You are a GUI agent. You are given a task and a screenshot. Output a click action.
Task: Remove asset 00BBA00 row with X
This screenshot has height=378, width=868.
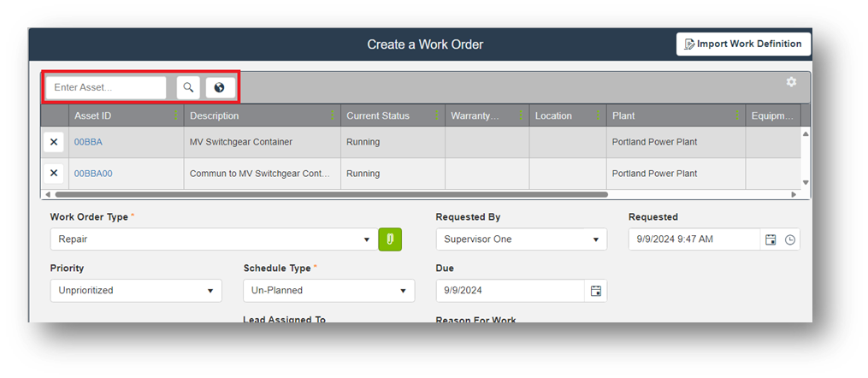(54, 174)
